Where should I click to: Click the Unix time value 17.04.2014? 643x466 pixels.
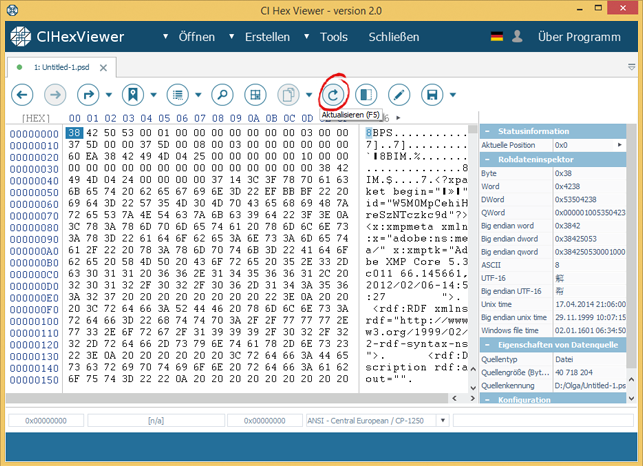pyautogui.click(x=591, y=304)
